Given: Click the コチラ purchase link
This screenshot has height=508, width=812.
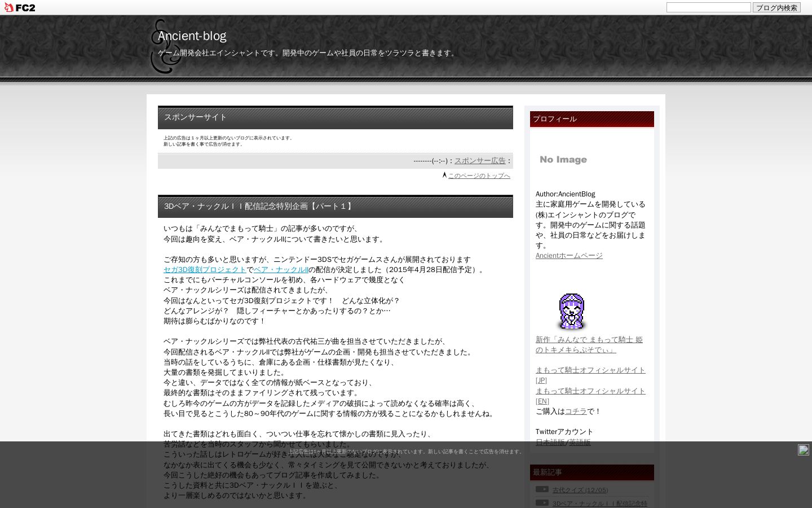Looking at the screenshot, I should 576,411.
